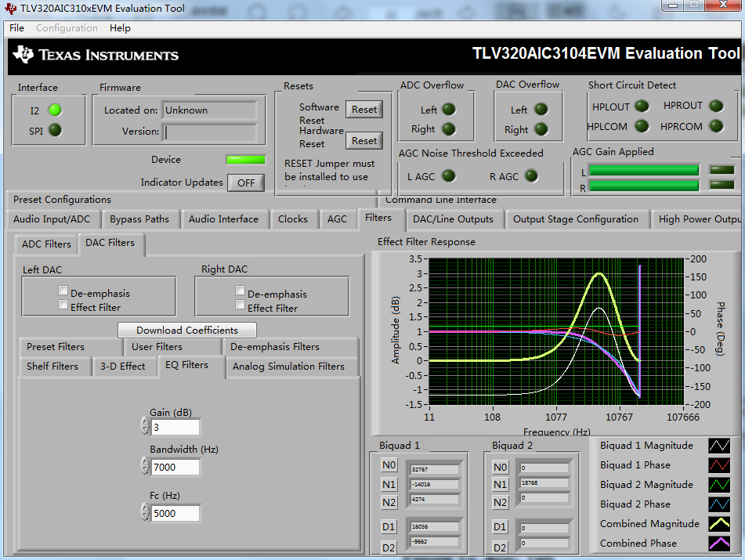Select the ADC Filters sub-tab

46,244
